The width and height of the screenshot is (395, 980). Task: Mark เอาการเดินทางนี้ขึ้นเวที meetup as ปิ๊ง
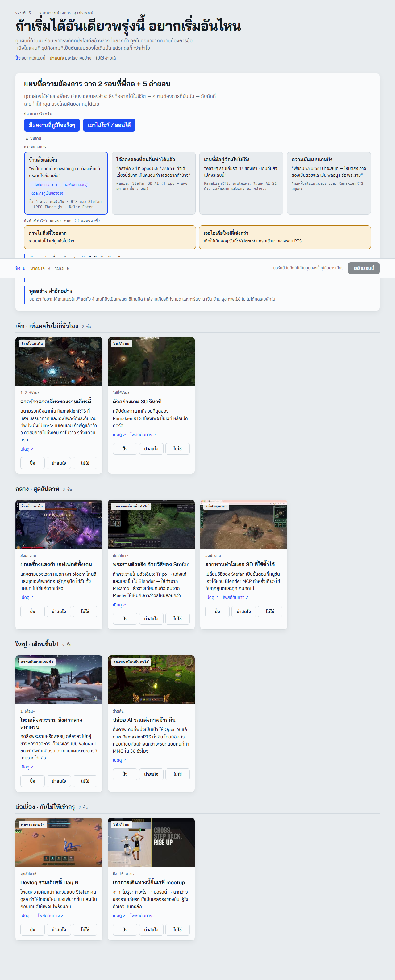click(x=125, y=929)
